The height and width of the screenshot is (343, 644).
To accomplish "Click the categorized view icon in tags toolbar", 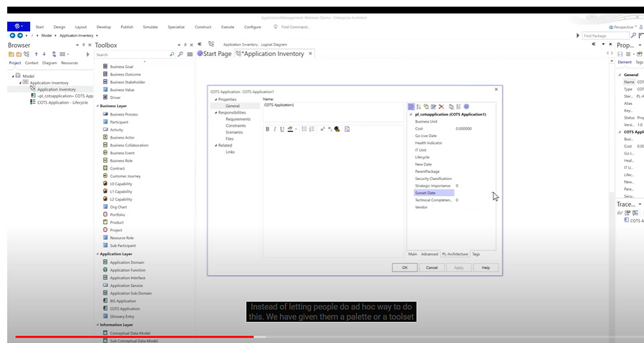I will click(x=411, y=107).
